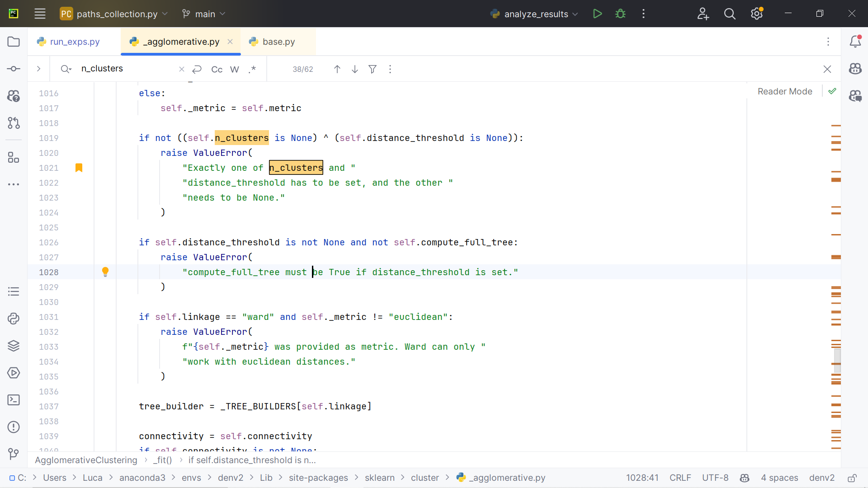The height and width of the screenshot is (488, 868).
Task: Open the main branch dropdown
Action: [x=203, y=14]
